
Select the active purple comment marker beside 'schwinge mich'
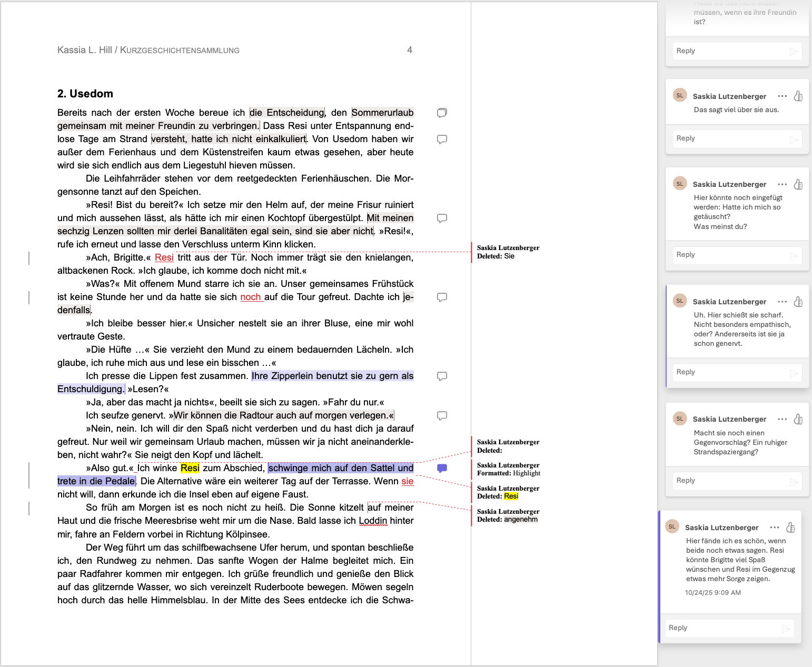[442, 468]
